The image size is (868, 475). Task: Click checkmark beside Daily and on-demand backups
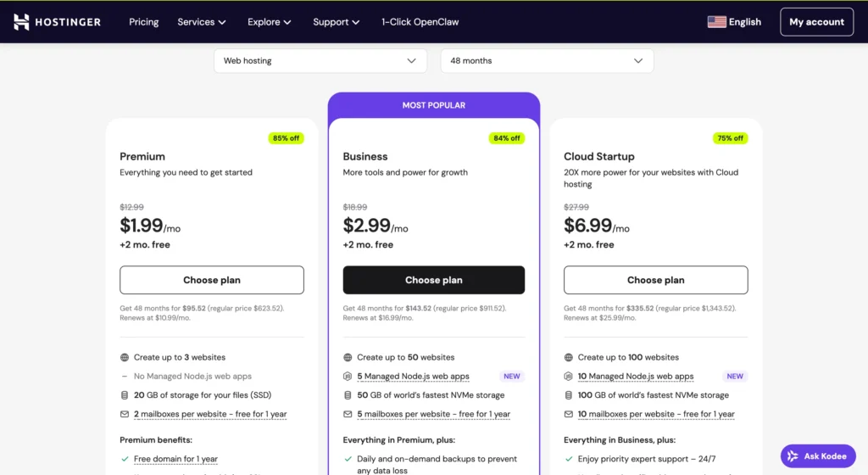pos(348,459)
